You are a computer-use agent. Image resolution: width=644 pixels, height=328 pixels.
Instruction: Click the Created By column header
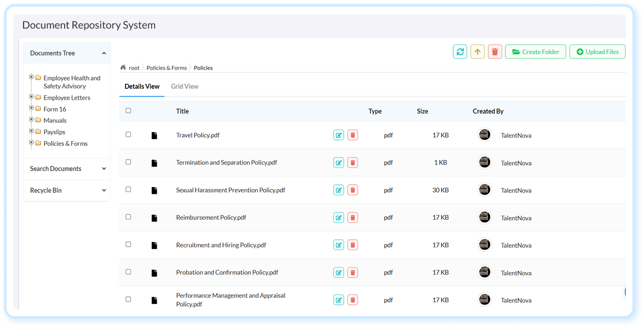pos(488,111)
